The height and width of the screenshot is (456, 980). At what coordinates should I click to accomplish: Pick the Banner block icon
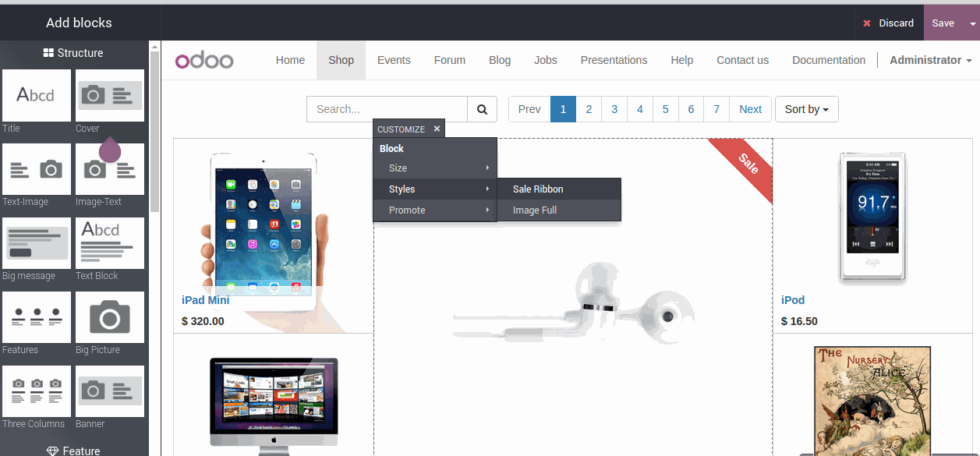point(110,391)
